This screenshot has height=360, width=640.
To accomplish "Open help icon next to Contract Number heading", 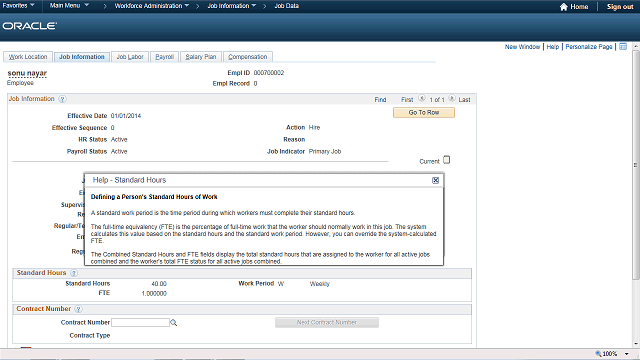I will (x=78, y=309).
